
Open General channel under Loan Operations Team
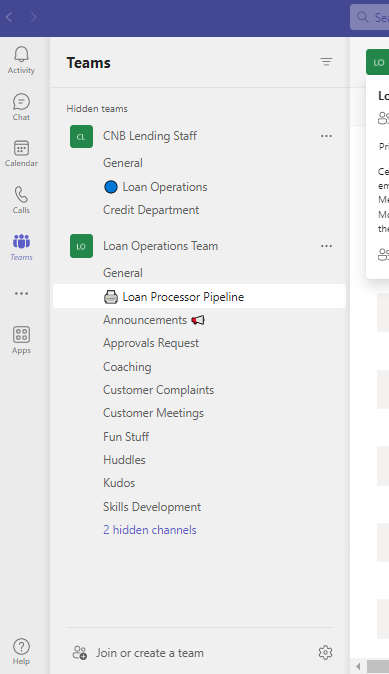click(x=123, y=273)
